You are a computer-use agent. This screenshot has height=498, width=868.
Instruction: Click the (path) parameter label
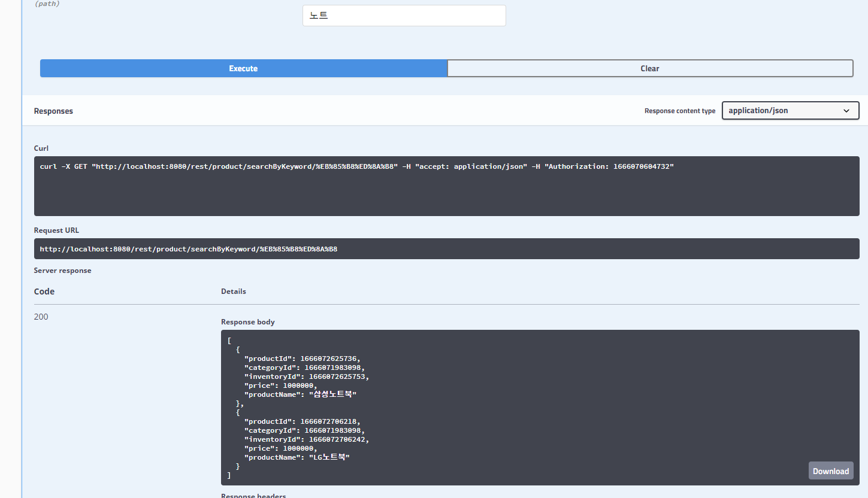(47, 4)
